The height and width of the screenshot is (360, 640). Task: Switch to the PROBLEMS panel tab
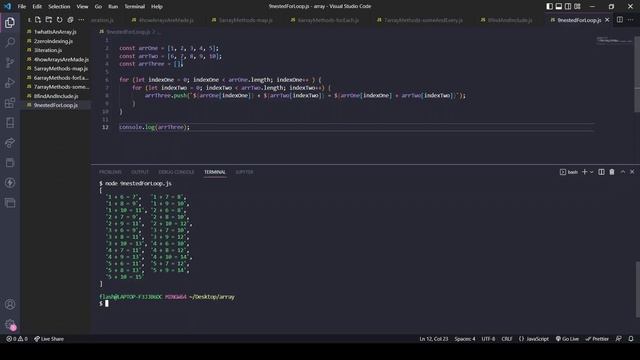(x=110, y=172)
